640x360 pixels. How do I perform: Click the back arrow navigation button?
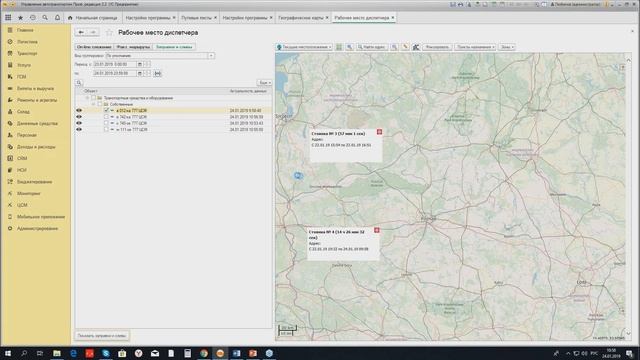tap(81, 32)
